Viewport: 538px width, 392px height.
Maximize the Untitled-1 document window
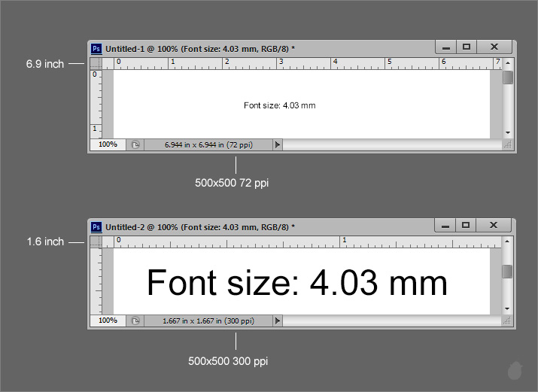pos(467,47)
